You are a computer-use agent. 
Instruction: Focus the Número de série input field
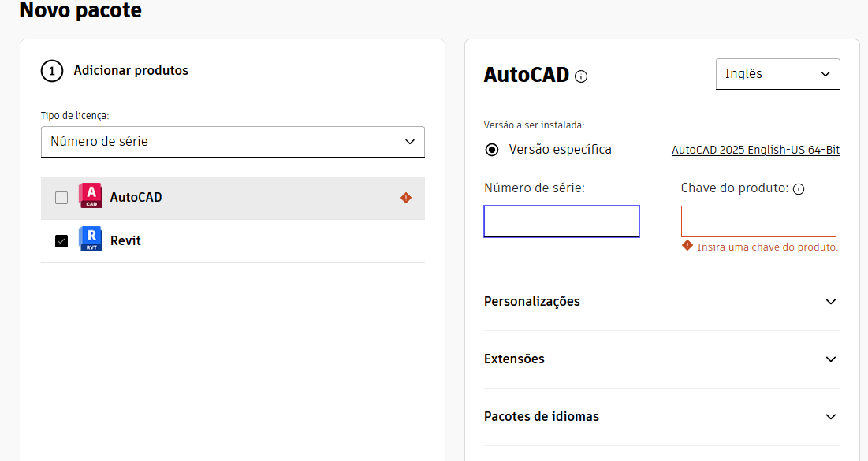[561, 221]
